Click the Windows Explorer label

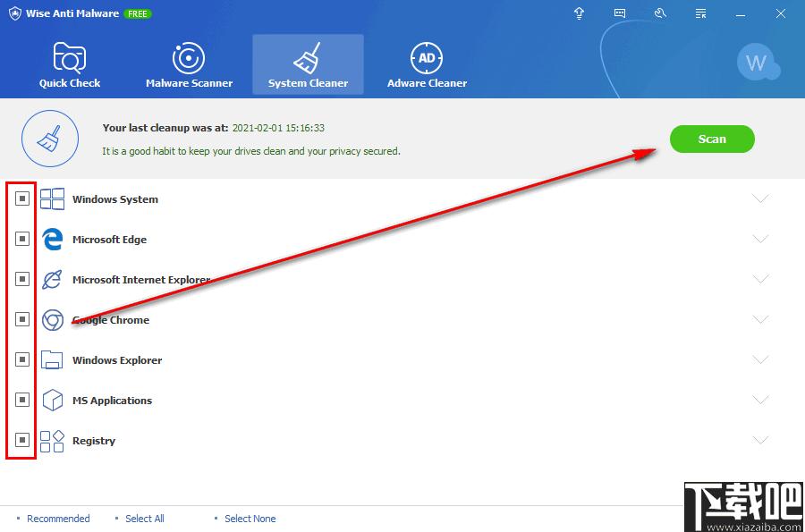click(x=117, y=360)
